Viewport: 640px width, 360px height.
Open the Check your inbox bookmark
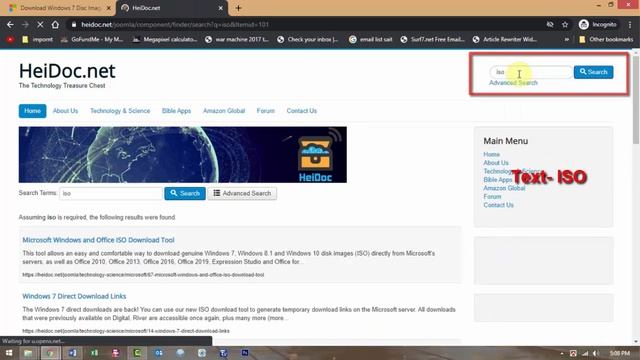[308, 40]
